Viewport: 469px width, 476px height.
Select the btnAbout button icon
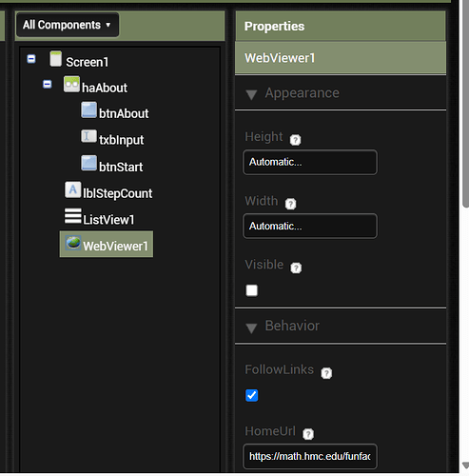coord(88,110)
